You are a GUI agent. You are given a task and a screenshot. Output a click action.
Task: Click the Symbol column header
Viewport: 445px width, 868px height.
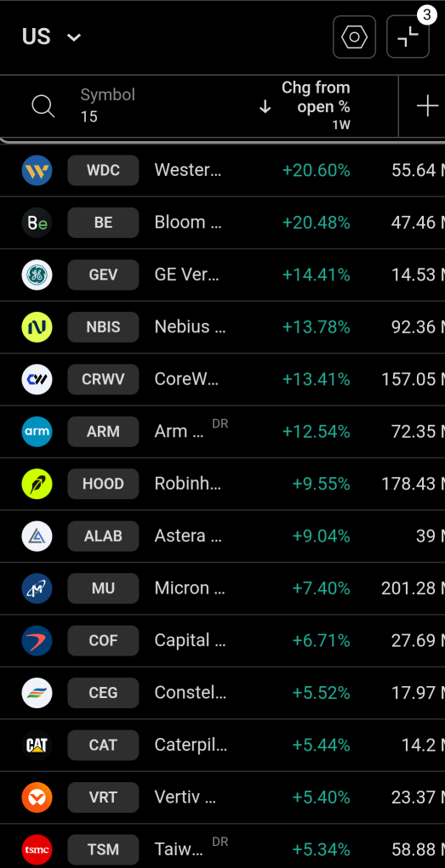(107, 105)
